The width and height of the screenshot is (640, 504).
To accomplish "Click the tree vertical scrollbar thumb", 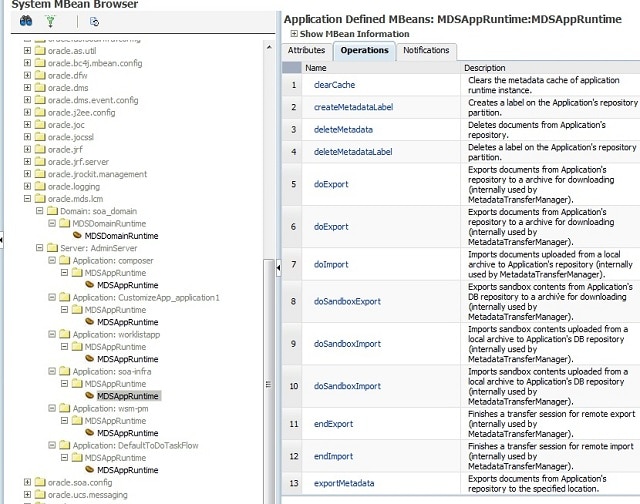I will (268, 384).
